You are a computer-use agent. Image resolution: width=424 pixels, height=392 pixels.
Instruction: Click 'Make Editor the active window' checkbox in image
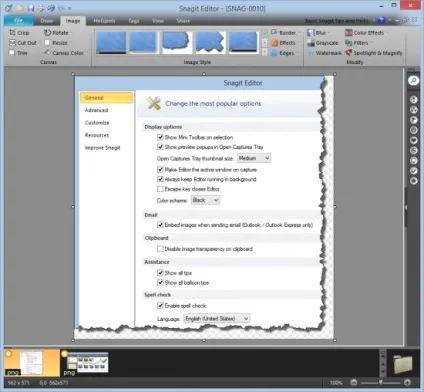(x=160, y=169)
